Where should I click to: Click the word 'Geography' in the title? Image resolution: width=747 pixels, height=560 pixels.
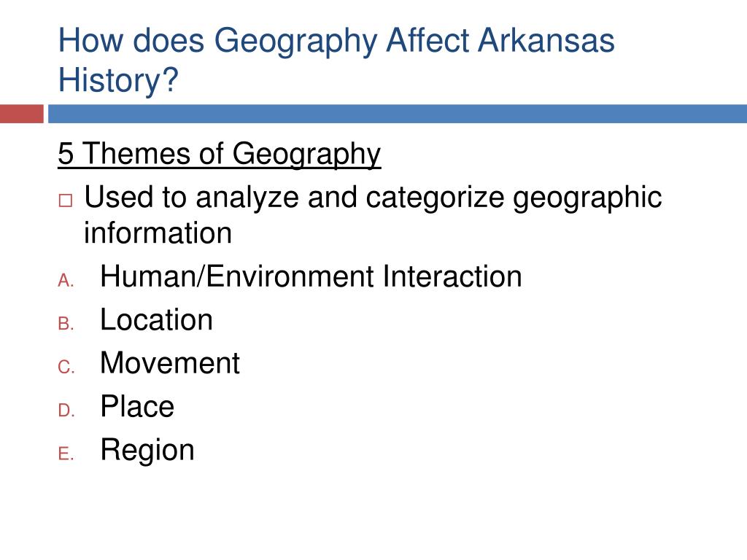pyautogui.click(x=295, y=42)
